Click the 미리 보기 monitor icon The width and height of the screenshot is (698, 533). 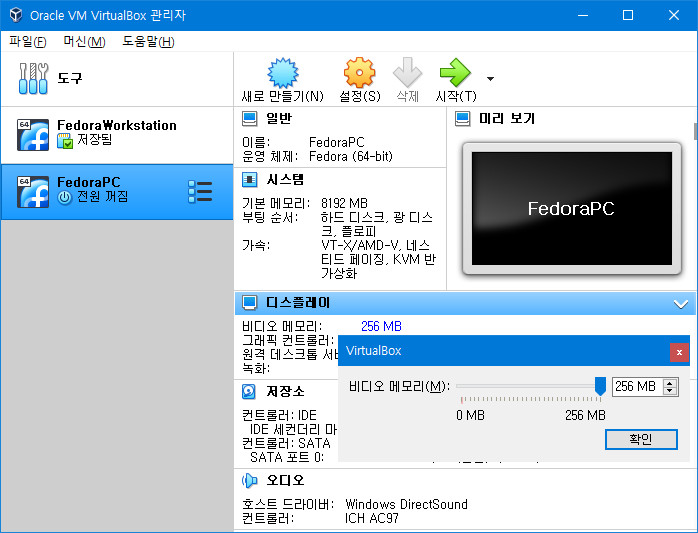coord(463,118)
